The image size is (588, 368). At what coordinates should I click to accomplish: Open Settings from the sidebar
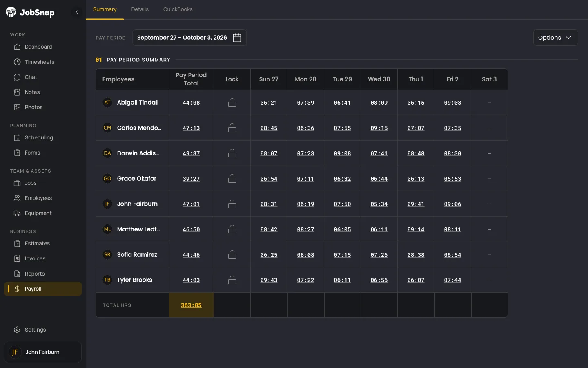click(x=43, y=330)
